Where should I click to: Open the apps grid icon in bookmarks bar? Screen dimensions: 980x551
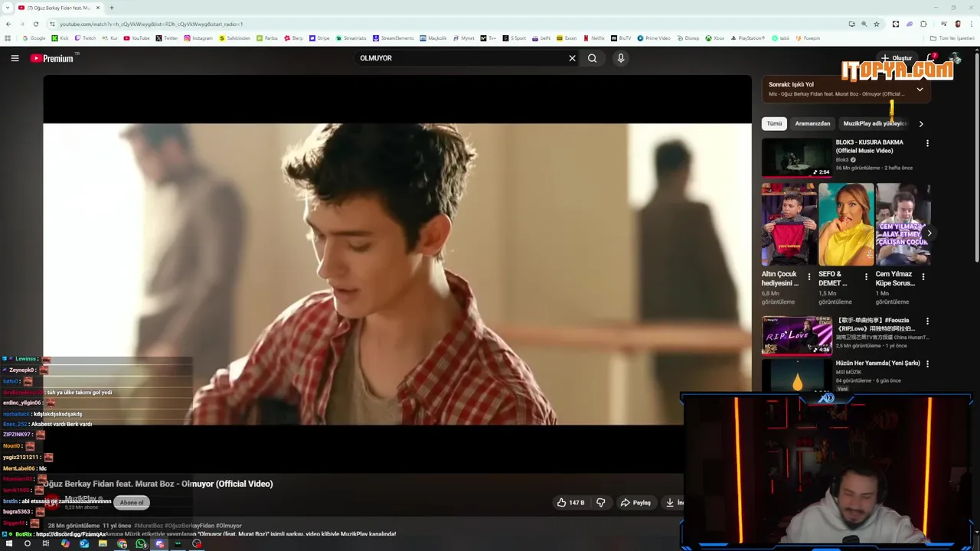(x=8, y=38)
